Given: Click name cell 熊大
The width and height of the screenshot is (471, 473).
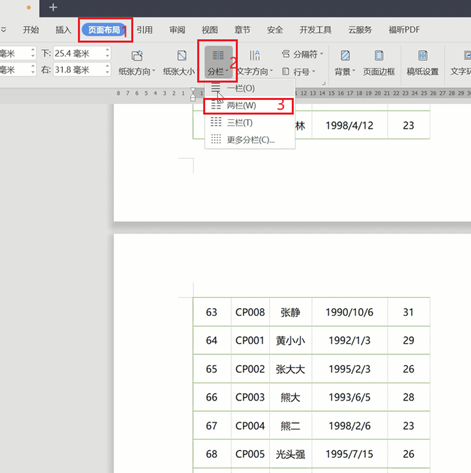Looking at the screenshot, I should click(x=290, y=397).
